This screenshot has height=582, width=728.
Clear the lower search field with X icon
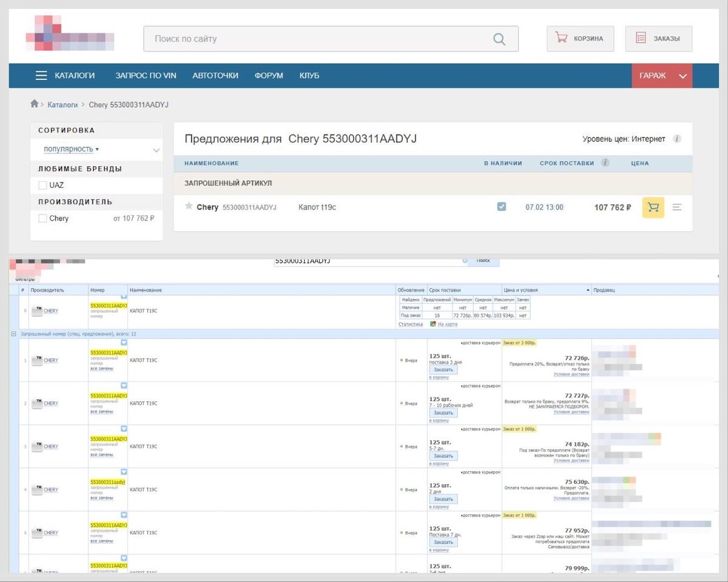[x=465, y=261]
